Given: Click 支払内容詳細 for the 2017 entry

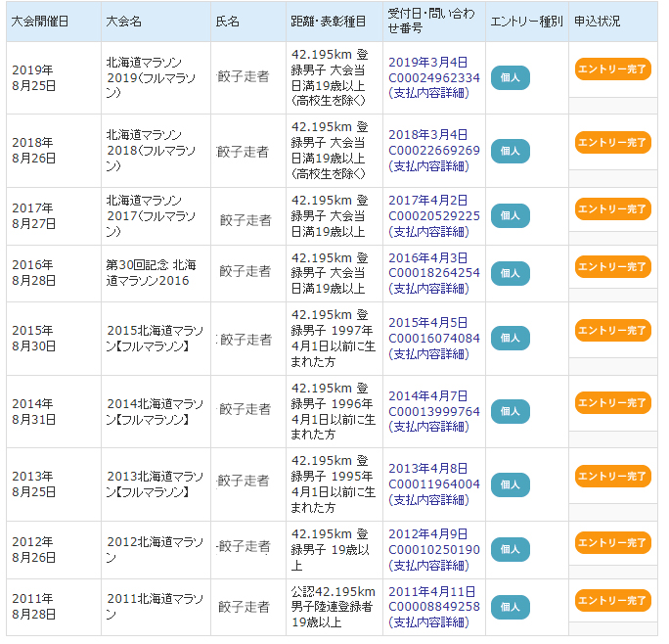Looking at the screenshot, I should pos(428,232).
